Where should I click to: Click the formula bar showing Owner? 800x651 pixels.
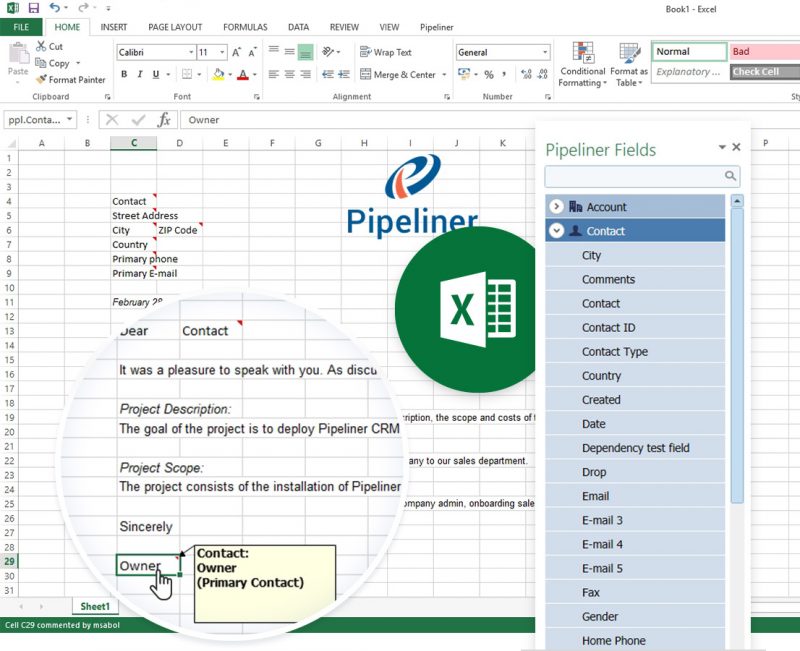click(357, 120)
